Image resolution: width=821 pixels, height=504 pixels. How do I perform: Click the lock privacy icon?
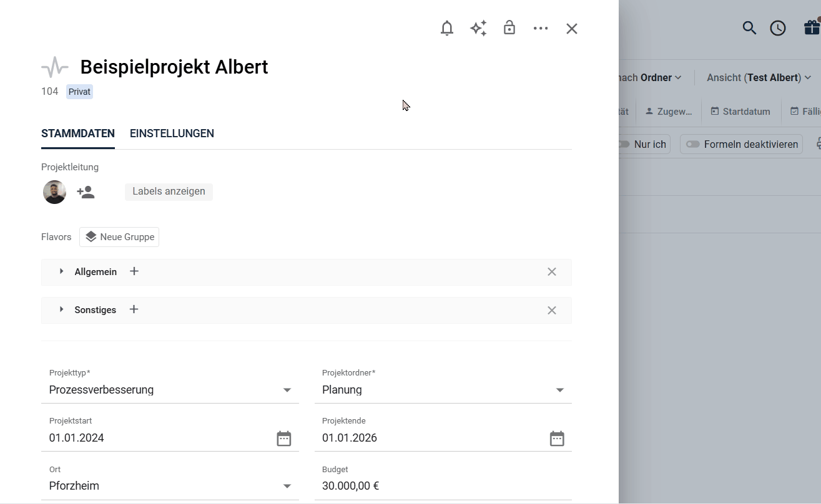pos(509,28)
